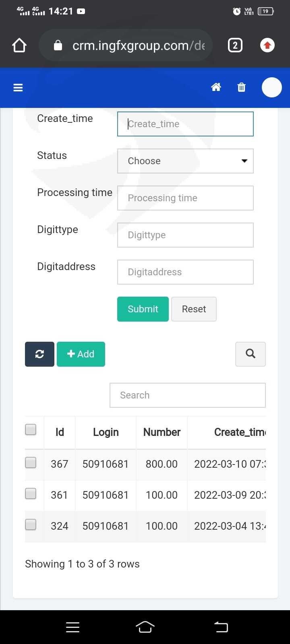Tap the red upload arrow browser icon
Image resolution: width=290 pixels, height=644 pixels.
tap(267, 45)
